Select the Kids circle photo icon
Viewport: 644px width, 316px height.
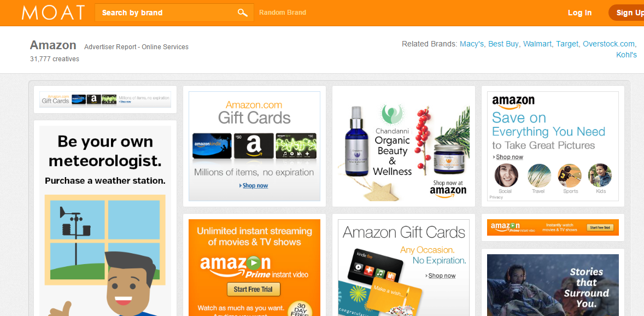tap(600, 175)
